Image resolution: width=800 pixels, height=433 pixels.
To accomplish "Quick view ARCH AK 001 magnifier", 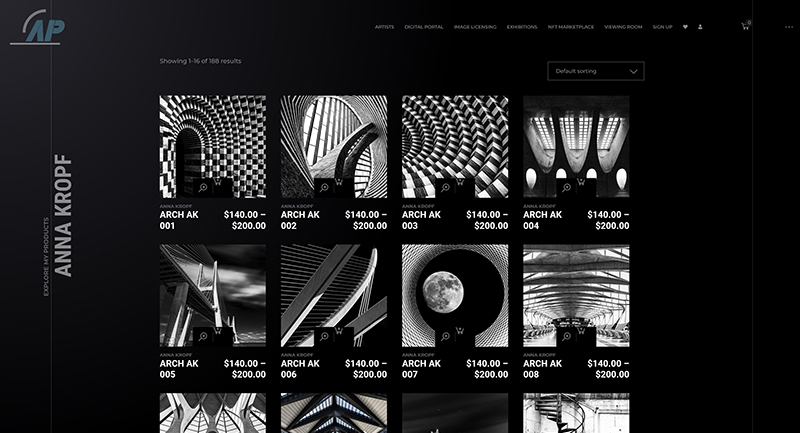I will (203, 188).
